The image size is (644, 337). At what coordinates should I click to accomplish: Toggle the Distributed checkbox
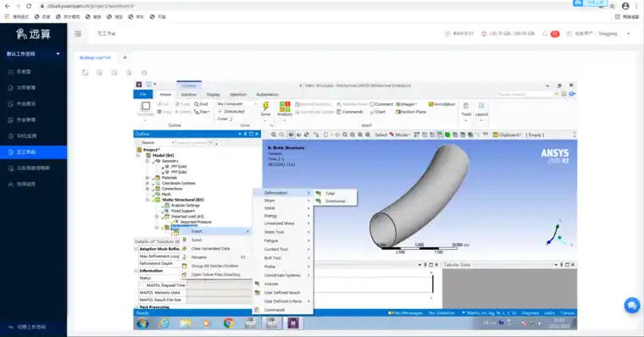click(x=220, y=112)
